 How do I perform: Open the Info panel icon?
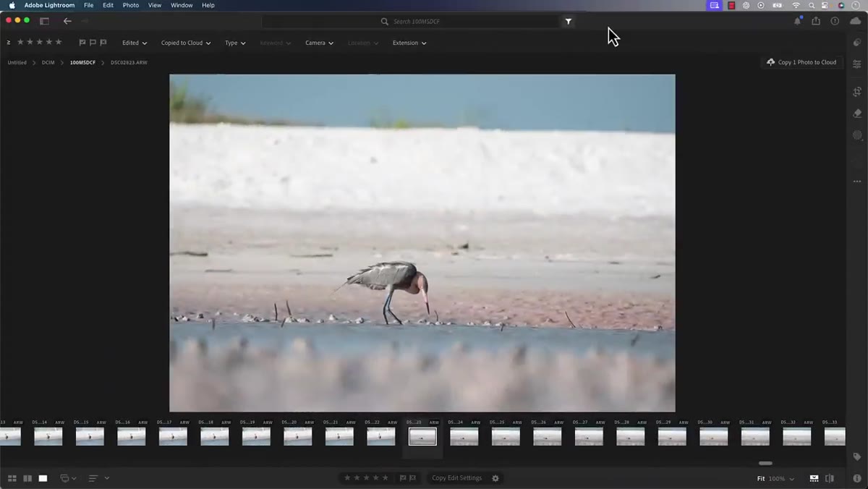point(857,478)
